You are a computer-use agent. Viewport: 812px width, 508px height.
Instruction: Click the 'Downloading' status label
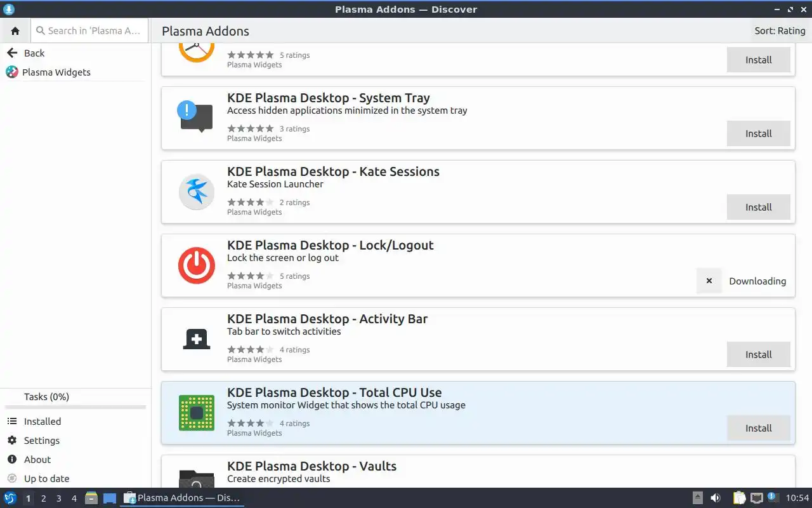(x=757, y=281)
